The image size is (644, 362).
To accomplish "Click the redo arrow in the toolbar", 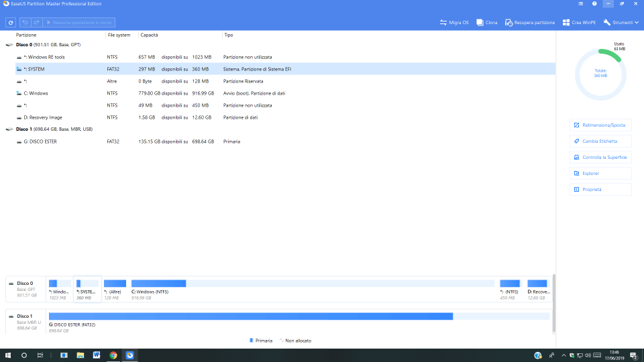I will (36, 23).
